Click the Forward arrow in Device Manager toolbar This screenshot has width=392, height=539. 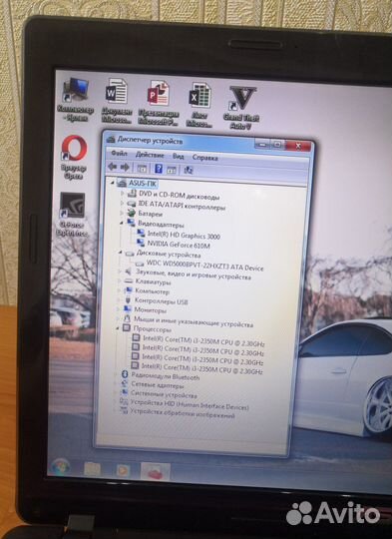coord(125,168)
